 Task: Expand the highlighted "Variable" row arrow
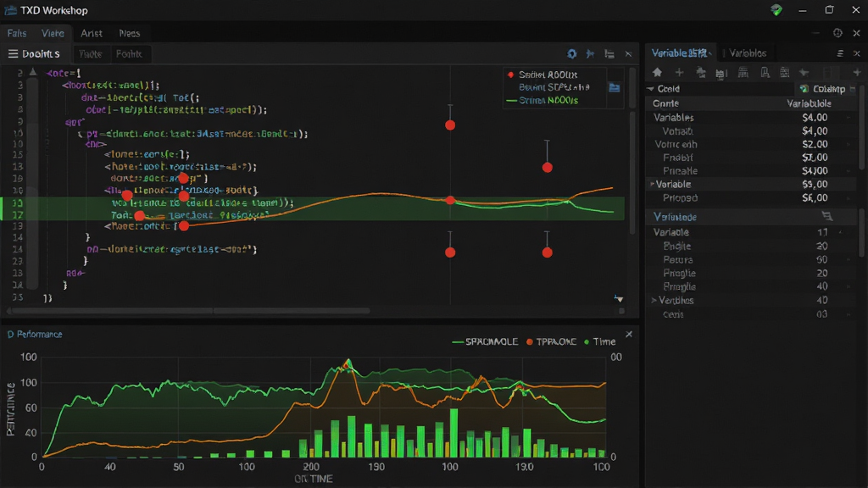point(652,184)
